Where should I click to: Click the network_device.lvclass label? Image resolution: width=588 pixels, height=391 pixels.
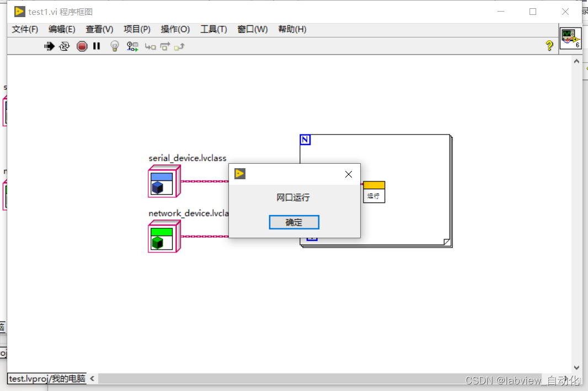(x=189, y=213)
